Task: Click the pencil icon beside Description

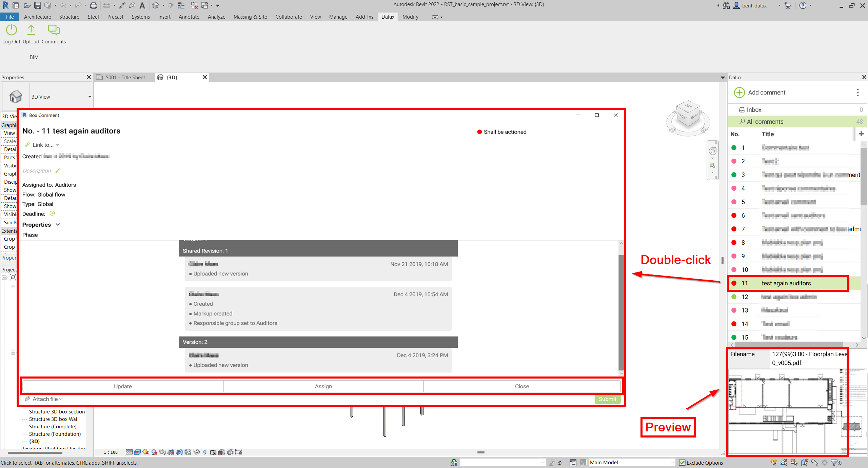Action: 58,171
